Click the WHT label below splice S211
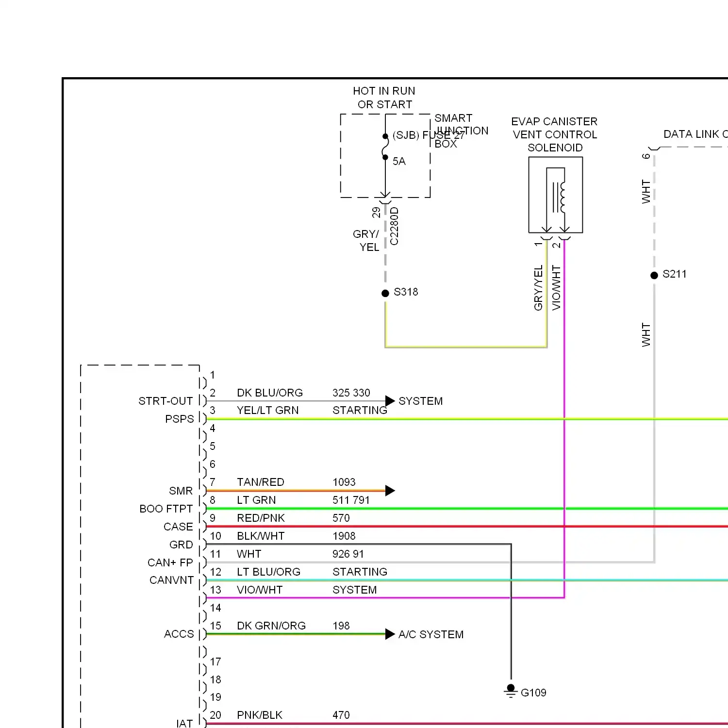The width and height of the screenshot is (728, 728). [x=646, y=335]
